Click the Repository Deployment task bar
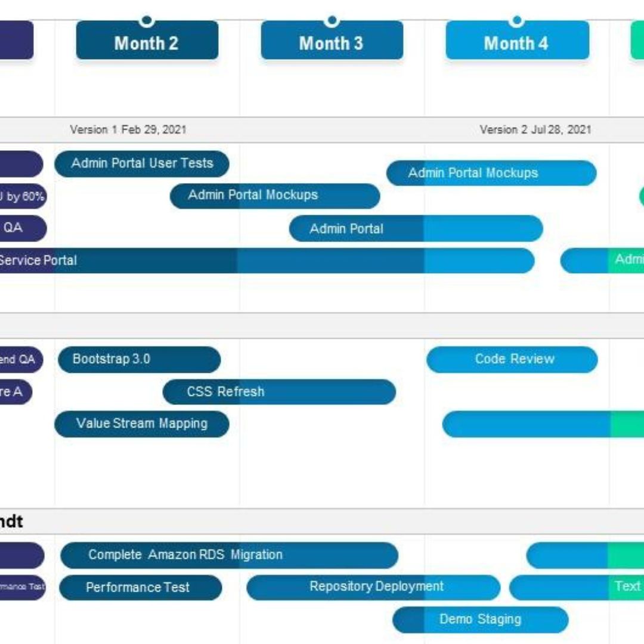This screenshot has width=644, height=644. click(x=373, y=587)
